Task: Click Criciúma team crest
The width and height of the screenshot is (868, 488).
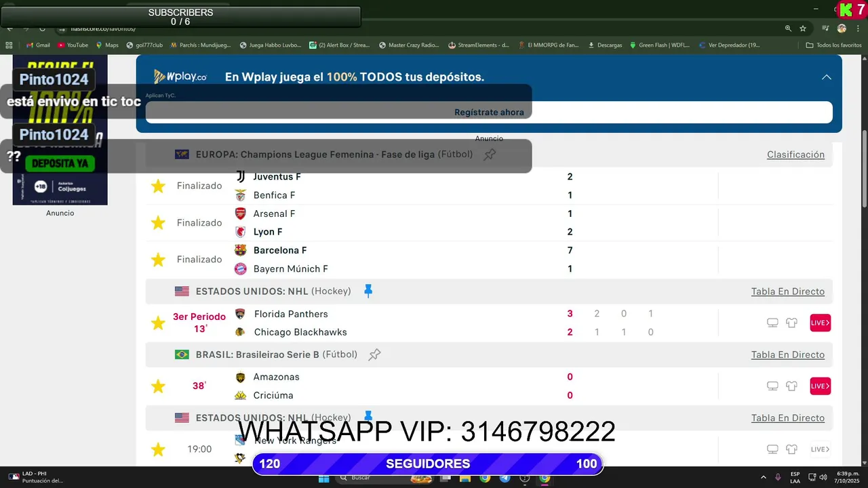Action: click(240, 395)
